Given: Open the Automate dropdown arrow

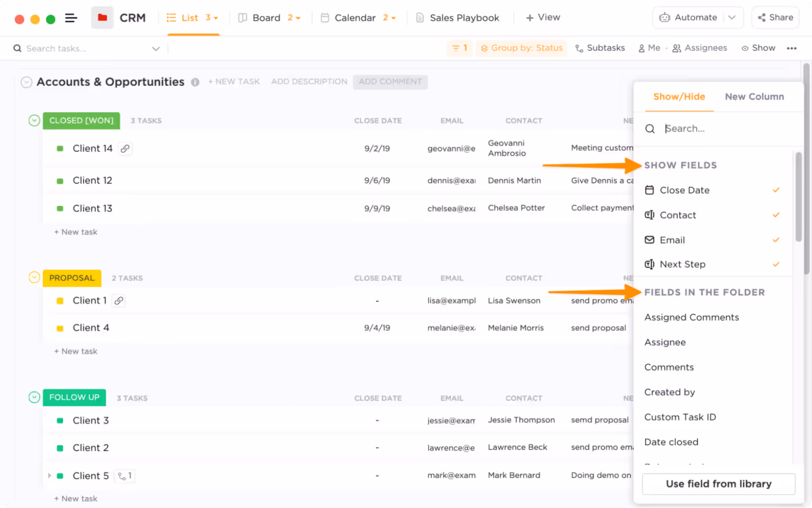Looking at the screenshot, I should [732, 18].
